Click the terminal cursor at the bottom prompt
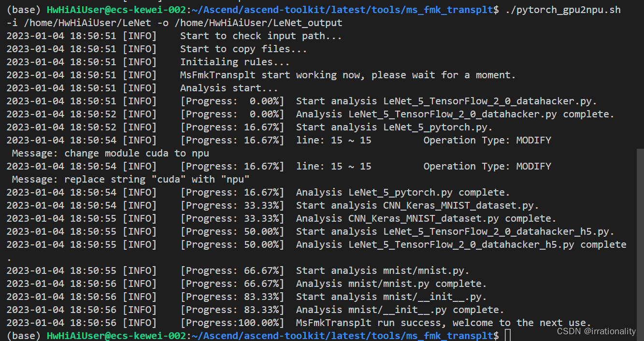 point(507,335)
